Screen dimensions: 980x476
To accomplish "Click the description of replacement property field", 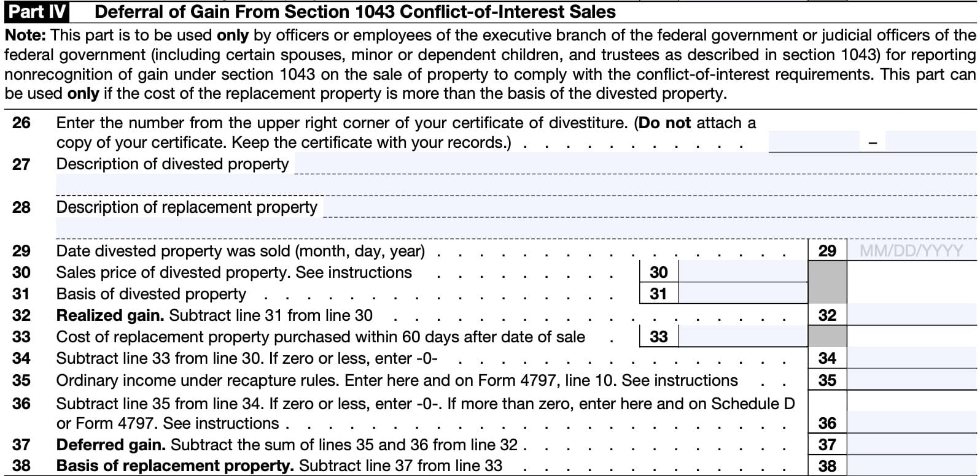I will [x=650, y=207].
